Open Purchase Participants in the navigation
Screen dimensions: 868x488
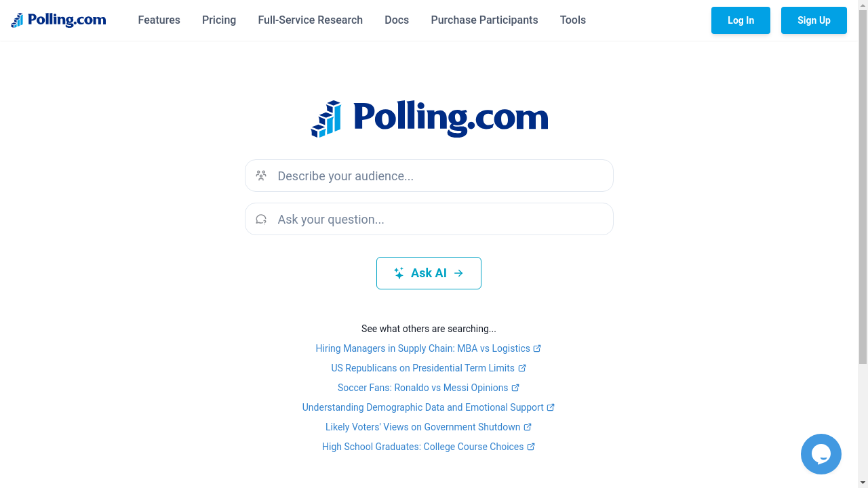pyautogui.click(x=484, y=20)
